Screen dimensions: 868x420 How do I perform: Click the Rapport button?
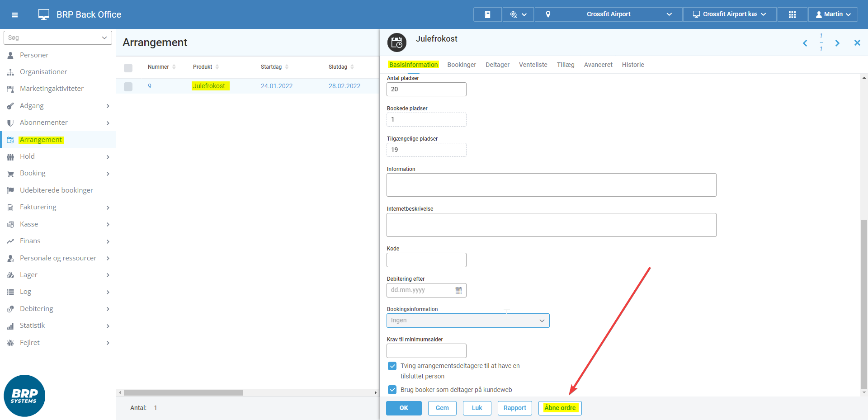[515, 408]
